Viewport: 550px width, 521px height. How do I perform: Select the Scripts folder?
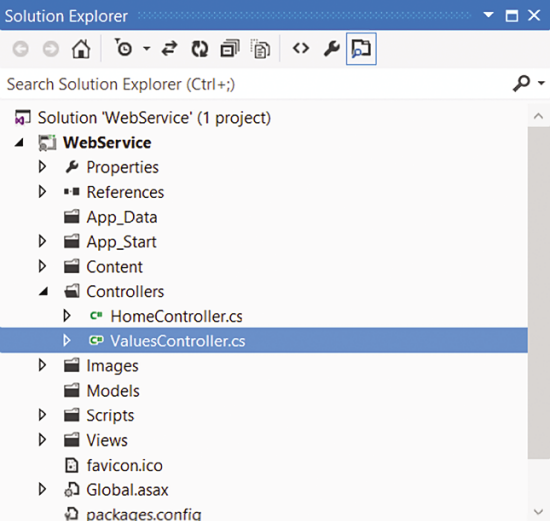point(110,416)
